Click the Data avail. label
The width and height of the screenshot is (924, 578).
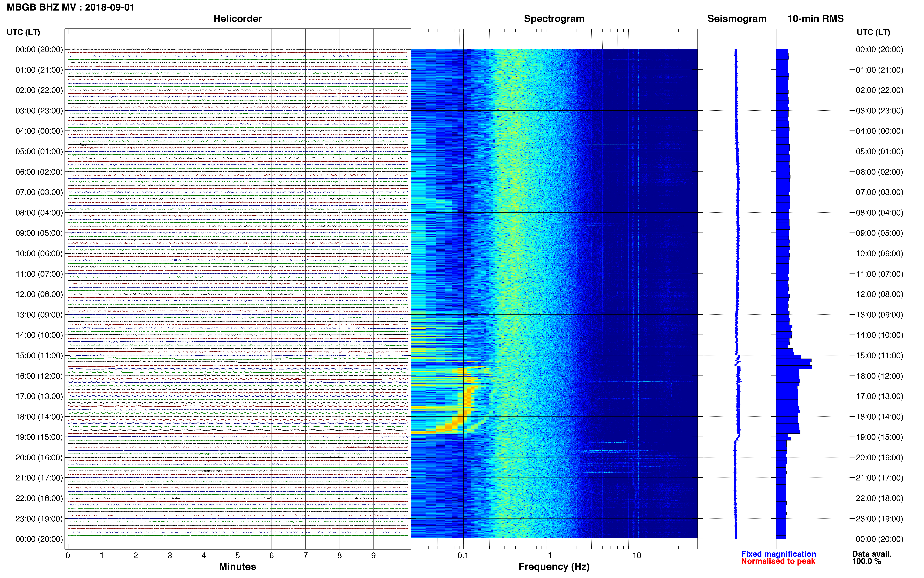coord(872,554)
